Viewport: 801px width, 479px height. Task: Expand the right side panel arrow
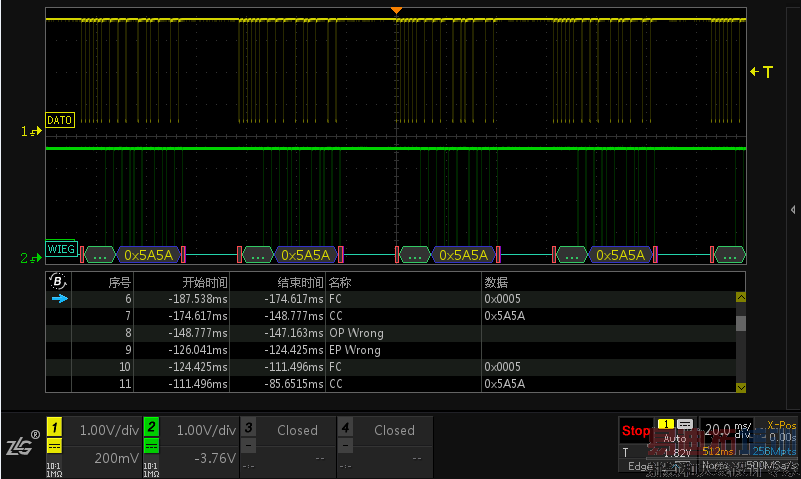click(793, 209)
